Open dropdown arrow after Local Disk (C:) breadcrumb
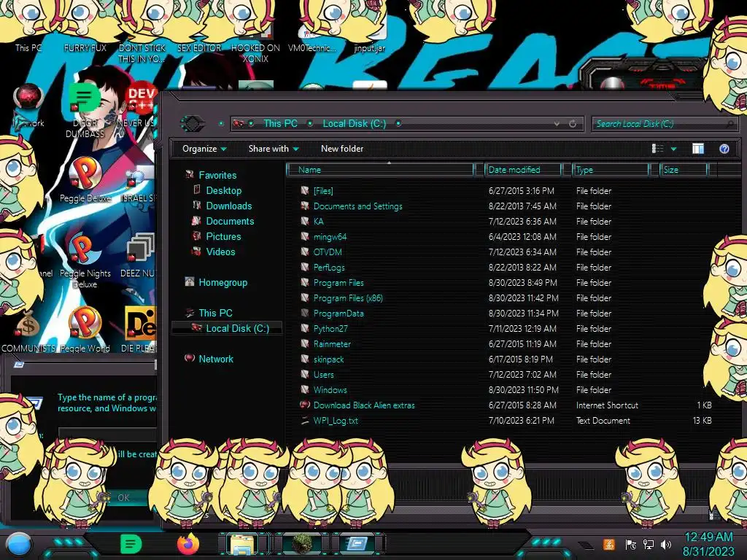747x560 pixels. click(398, 124)
